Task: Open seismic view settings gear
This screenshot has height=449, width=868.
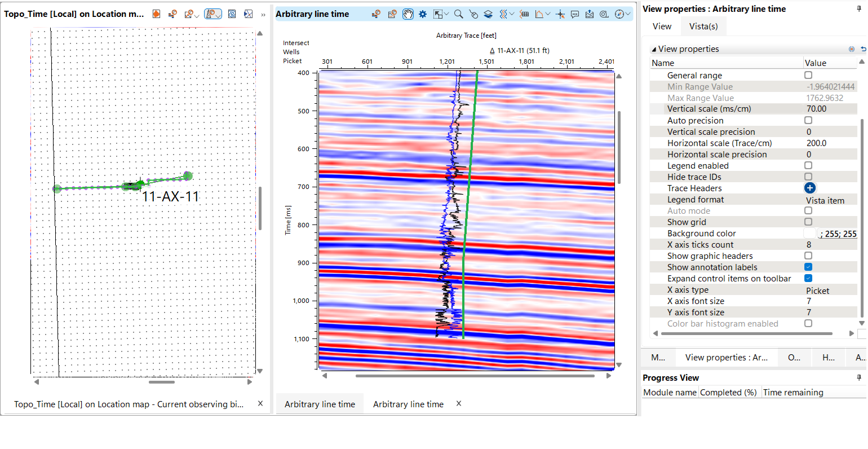Action: pyautogui.click(x=422, y=14)
